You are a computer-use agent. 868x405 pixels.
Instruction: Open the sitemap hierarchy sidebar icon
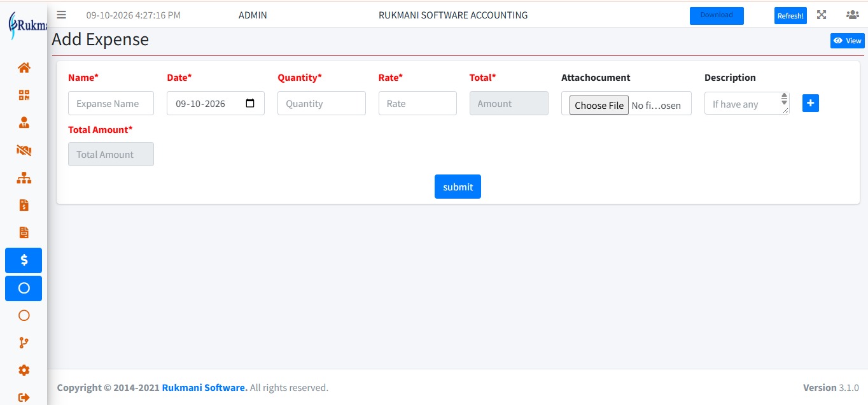point(24,178)
